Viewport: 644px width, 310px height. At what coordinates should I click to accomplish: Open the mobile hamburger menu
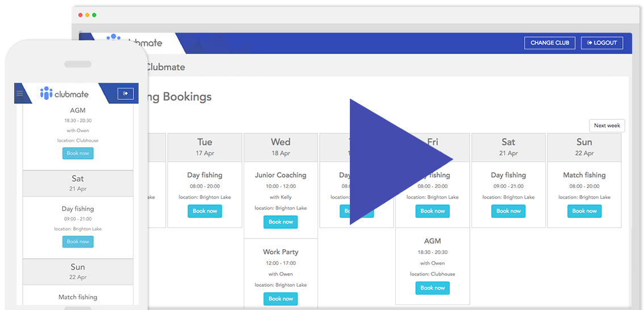(x=20, y=94)
